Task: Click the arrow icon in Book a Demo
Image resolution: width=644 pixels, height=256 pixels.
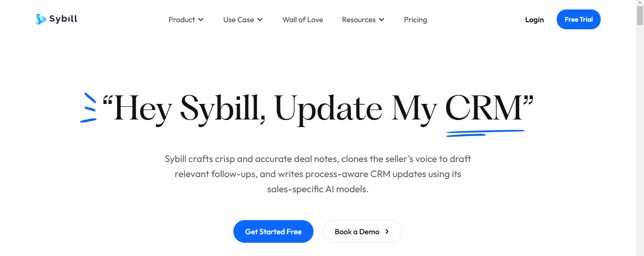Action: [x=387, y=231]
